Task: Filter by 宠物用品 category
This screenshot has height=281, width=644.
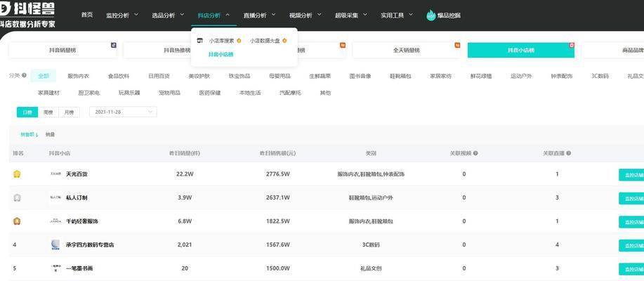Action: [x=169, y=93]
